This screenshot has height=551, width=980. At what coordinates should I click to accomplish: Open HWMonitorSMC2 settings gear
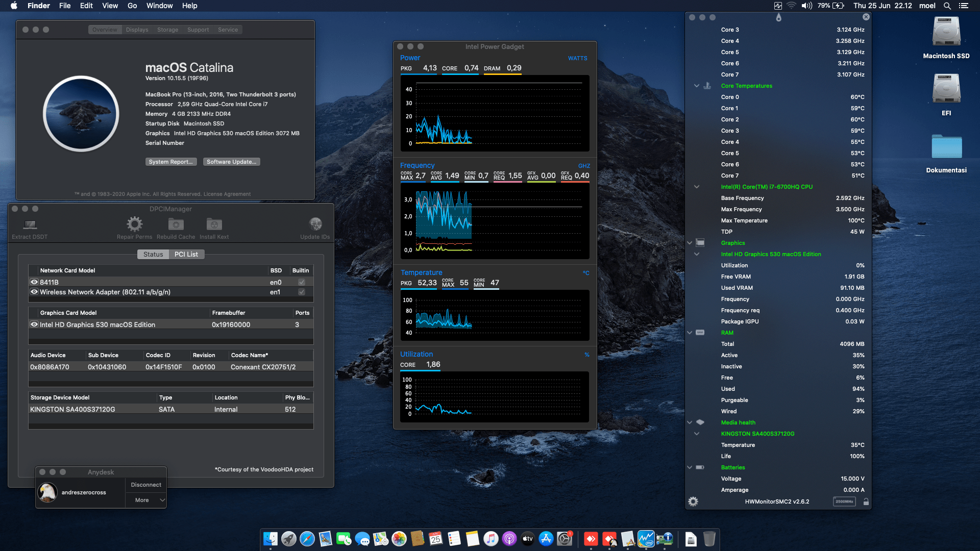point(693,502)
